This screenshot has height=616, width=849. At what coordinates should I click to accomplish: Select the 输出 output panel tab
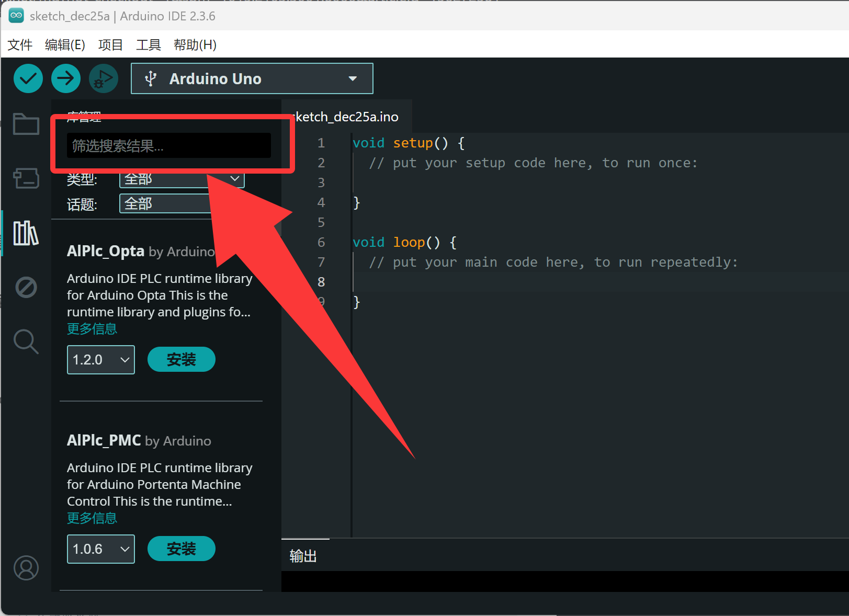point(303,556)
